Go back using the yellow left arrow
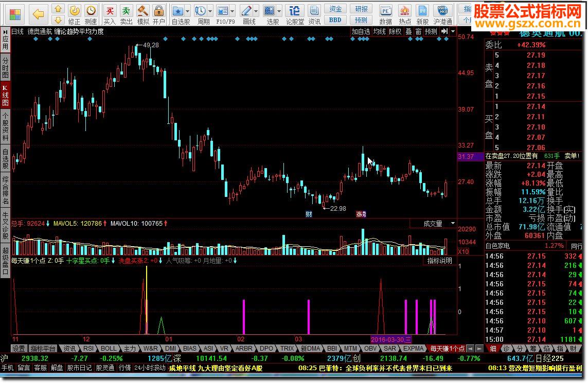 (x=38, y=14)
